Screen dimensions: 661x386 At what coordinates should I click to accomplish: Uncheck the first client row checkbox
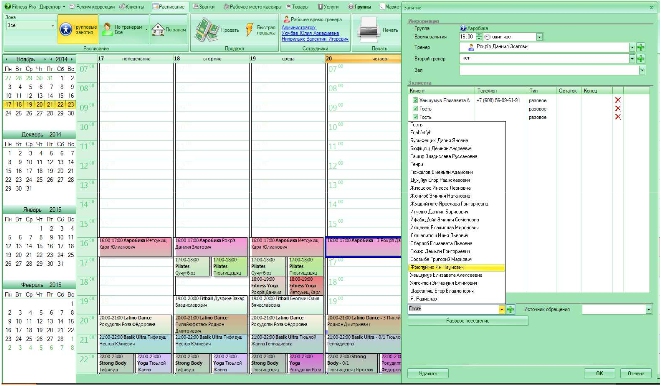(x=415, y=100)
